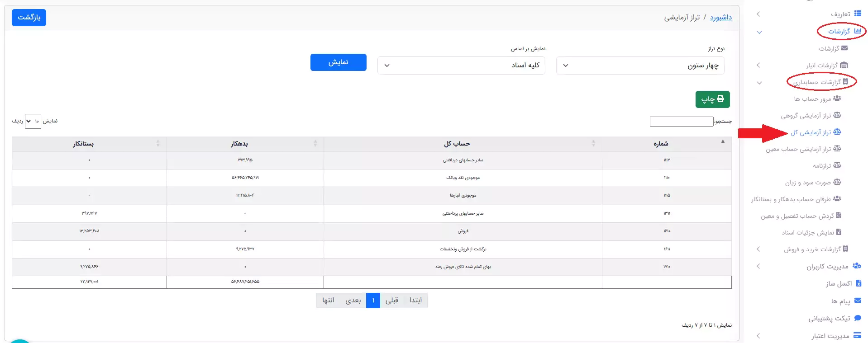The image size is (868, 343).
Task: Go to page ۱ in pagination
Action: pyautogui.click(x=373, y=301)
